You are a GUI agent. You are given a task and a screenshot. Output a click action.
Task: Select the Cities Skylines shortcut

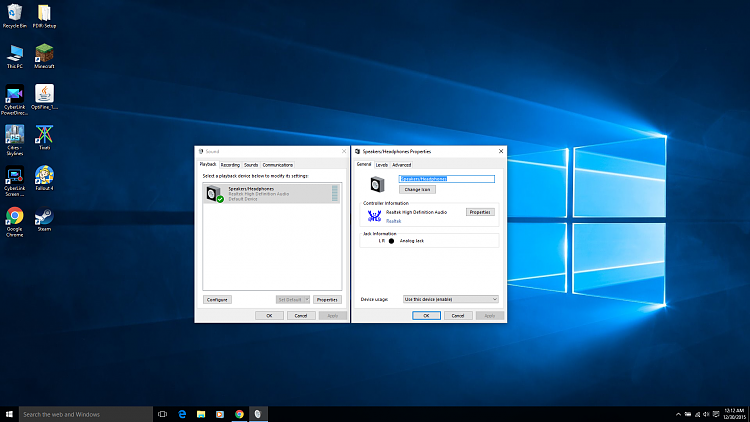point(14,141)
